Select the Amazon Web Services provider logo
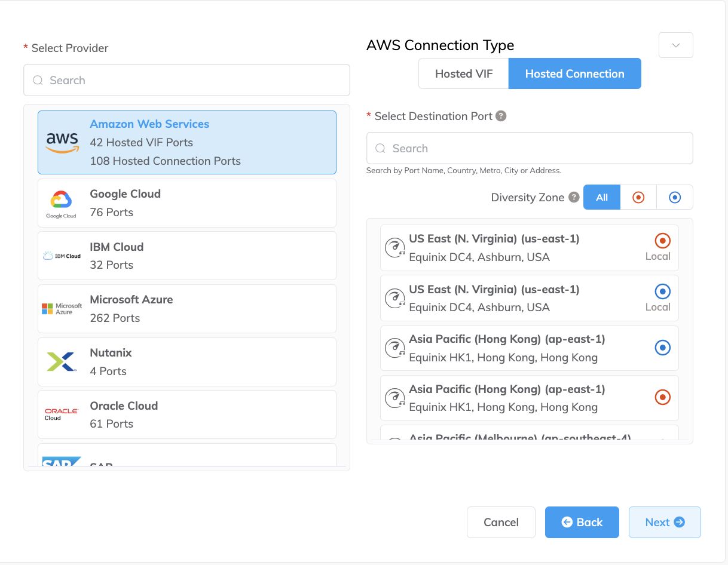Image resolution: width=728 pixels, height=565 pixels. (x=60, y=142)
